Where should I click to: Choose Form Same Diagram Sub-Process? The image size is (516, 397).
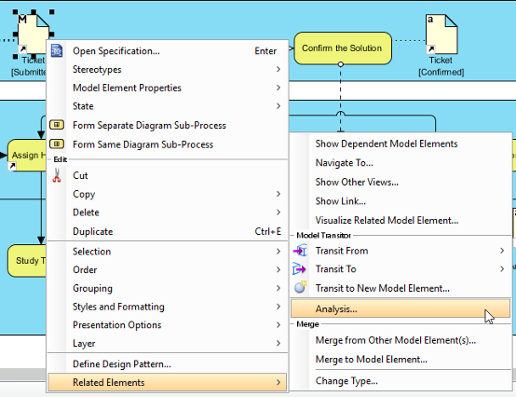(168, 144)
